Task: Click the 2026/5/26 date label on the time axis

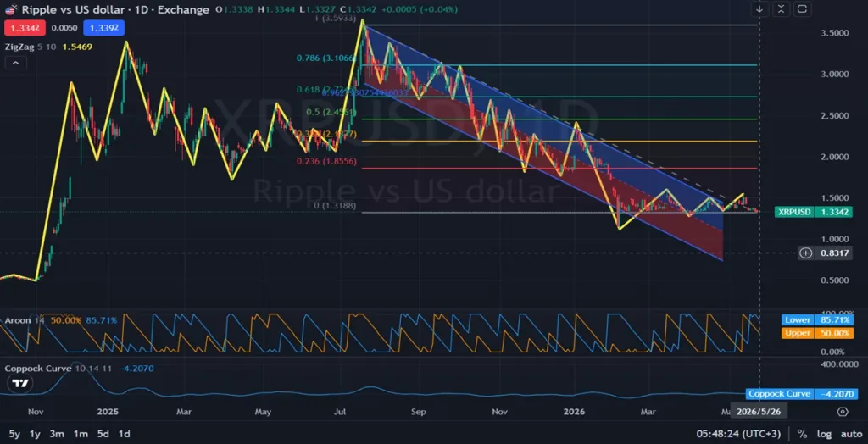Action: click(759, 412)
